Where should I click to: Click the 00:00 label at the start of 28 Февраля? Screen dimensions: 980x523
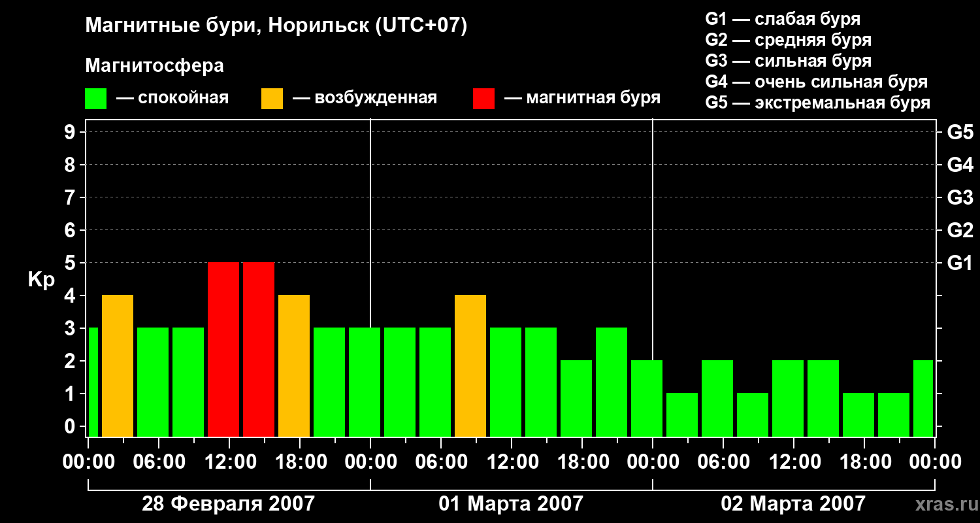pos(88,462)
